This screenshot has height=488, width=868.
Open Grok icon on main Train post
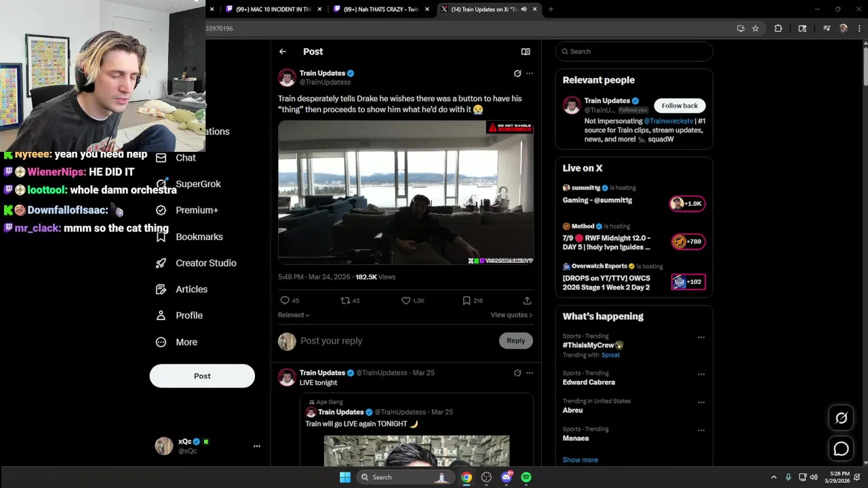(x=517, y=73)
